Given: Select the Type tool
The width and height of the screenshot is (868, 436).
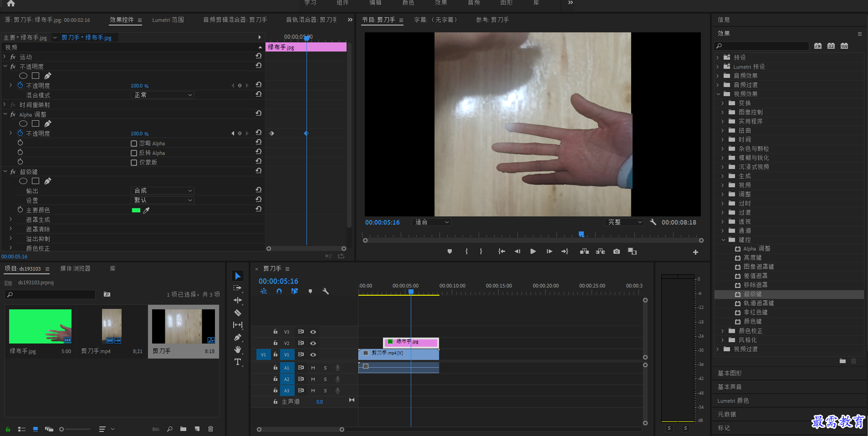Looking at the screenshot, I should (x=238, y=362).
